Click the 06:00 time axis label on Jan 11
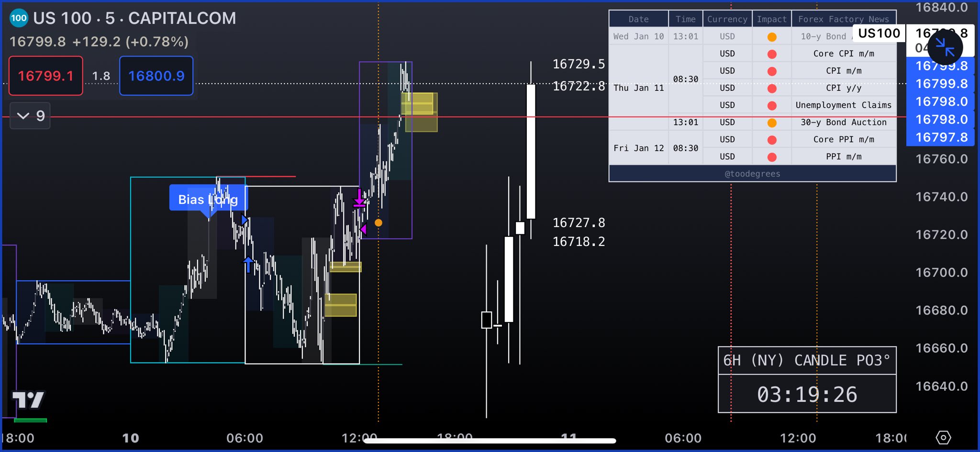The image size is (980, 452). click(683, 438)
